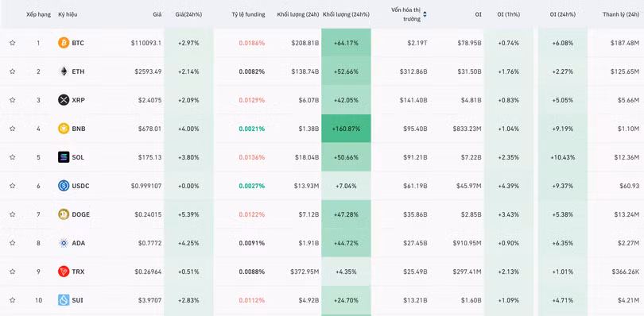Sort by Xếp hạng column header
The height and width of the screenshot is (316, 644).
coord(39,14)
